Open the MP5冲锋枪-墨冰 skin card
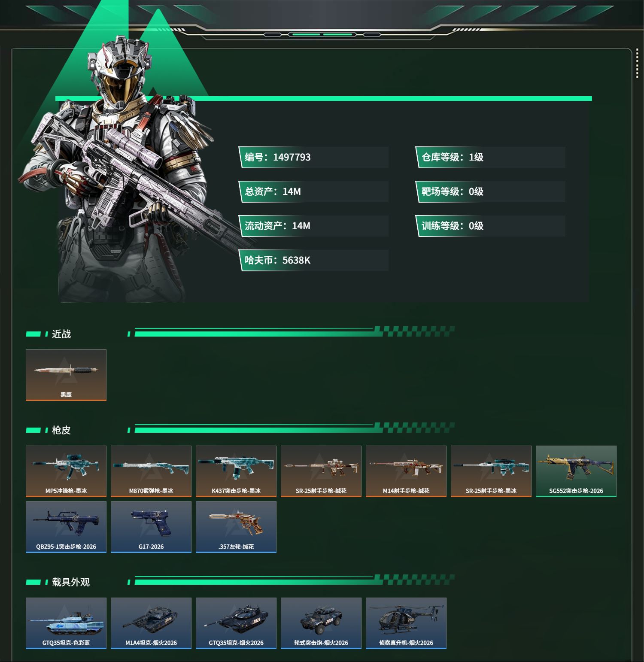This screenshot has height=662, width=644. (x=66, y=471)
